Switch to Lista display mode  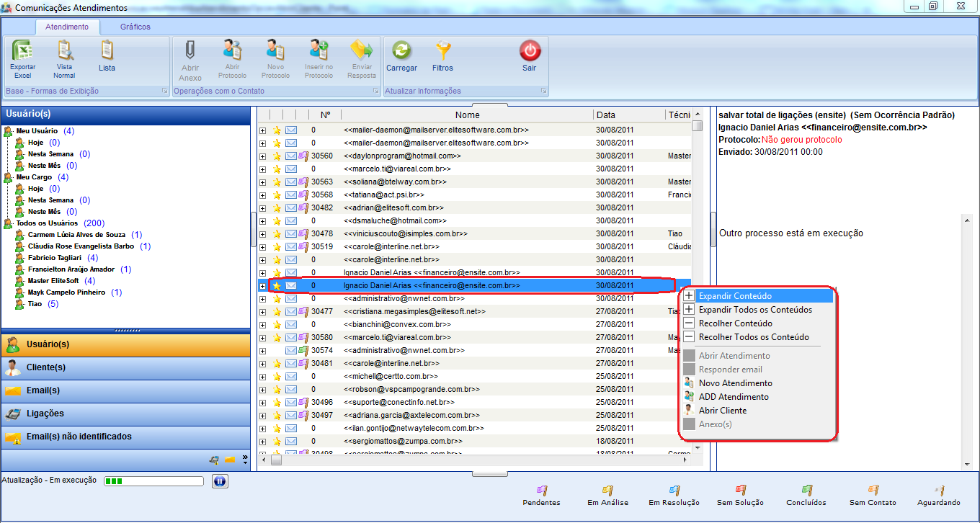(107, 52)
